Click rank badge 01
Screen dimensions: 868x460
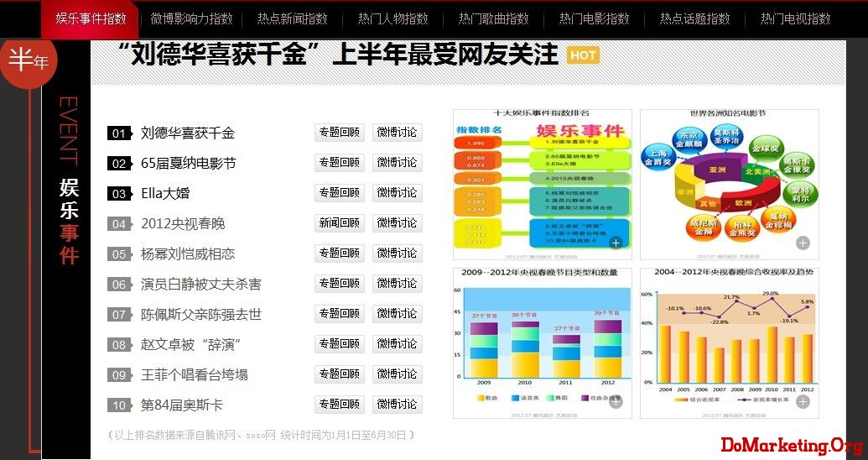click(120, 133)
